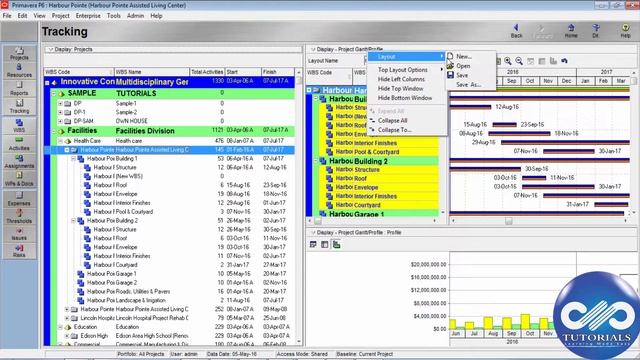Choose Open in Layout submenu
Screen dimensions: 640x360
[x=470, y=66]
